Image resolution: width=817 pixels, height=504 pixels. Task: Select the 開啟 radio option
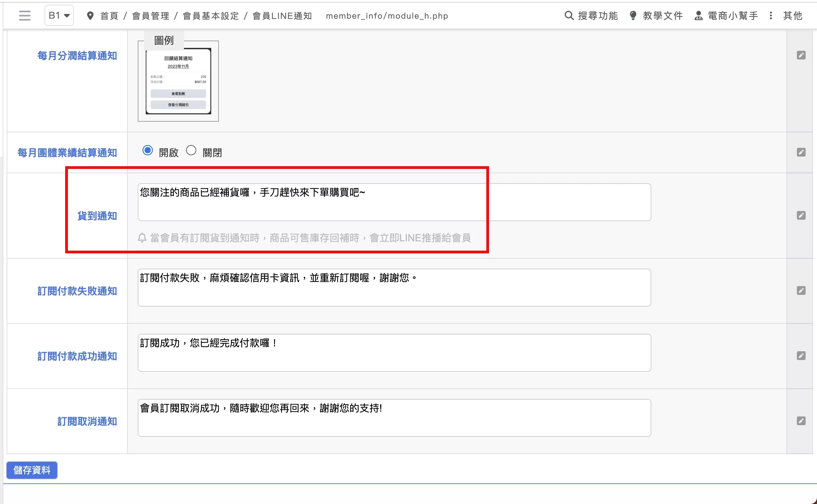tap(147, 150)
